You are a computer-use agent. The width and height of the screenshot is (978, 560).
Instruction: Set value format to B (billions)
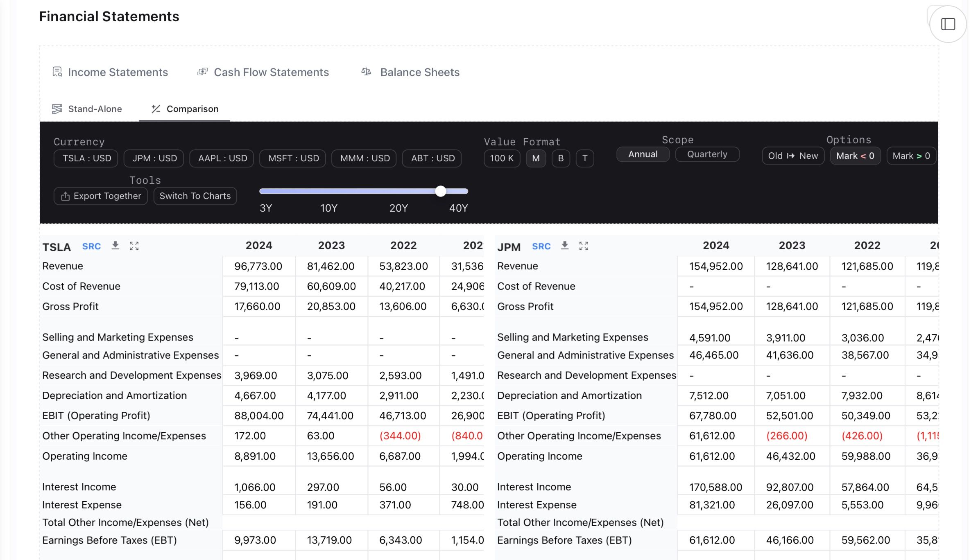click(x=561, y=158)
